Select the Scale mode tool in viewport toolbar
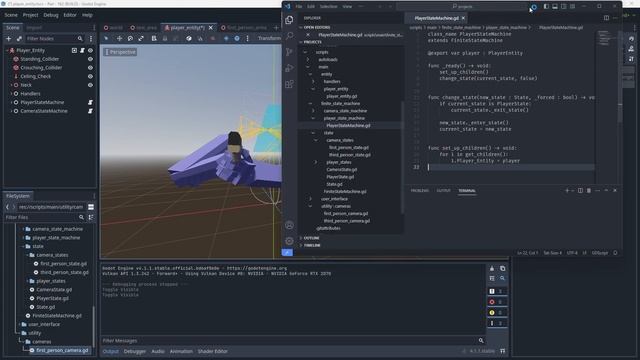 point(141,38)
